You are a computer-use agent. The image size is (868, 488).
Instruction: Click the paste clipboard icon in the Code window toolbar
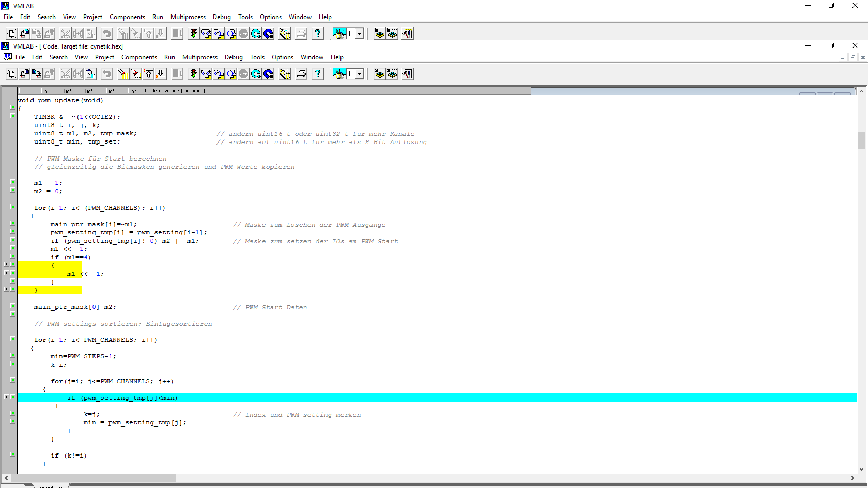pos(90,74)
